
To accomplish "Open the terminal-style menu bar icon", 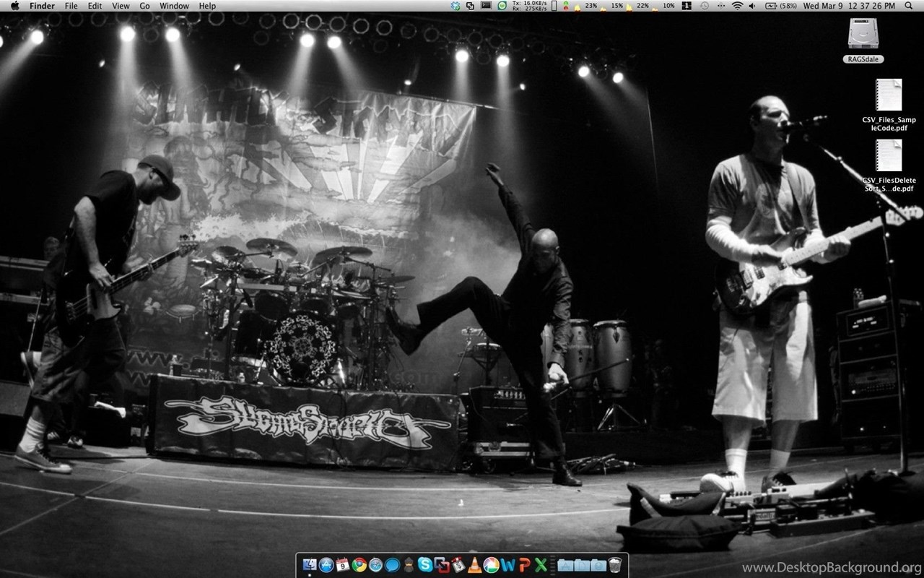I will (486, 6).
